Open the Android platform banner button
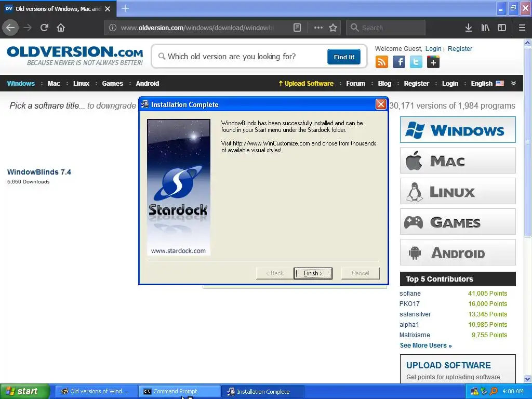Screen dimensions: 532x399 (458, 252)
